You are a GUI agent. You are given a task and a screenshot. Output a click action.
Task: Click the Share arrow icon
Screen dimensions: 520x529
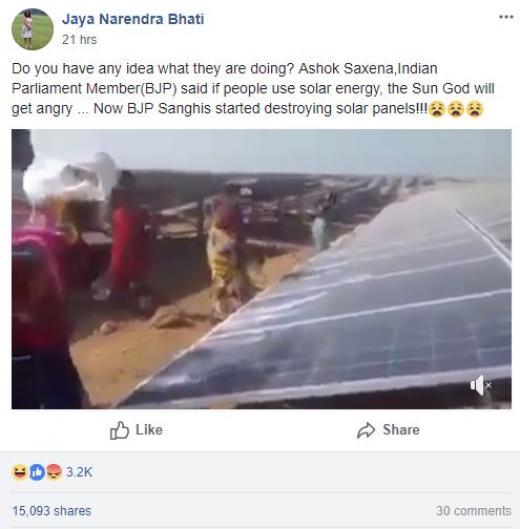pyautogui.click(x=366, y=430)
